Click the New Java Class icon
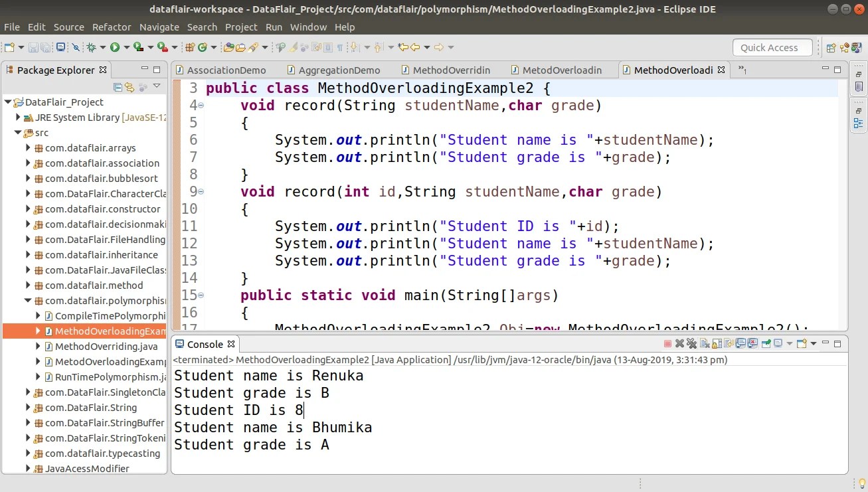The width and height of the screenshot is (868, 492). (203, 47)
